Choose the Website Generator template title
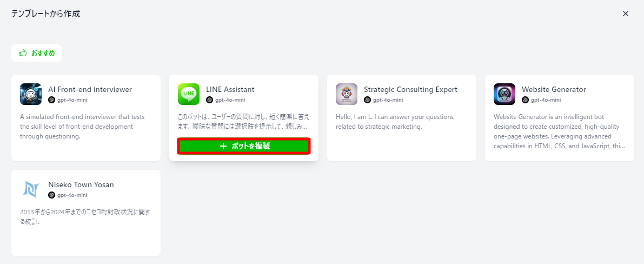The width and height of the screenshot is (644, 264). 554,89
